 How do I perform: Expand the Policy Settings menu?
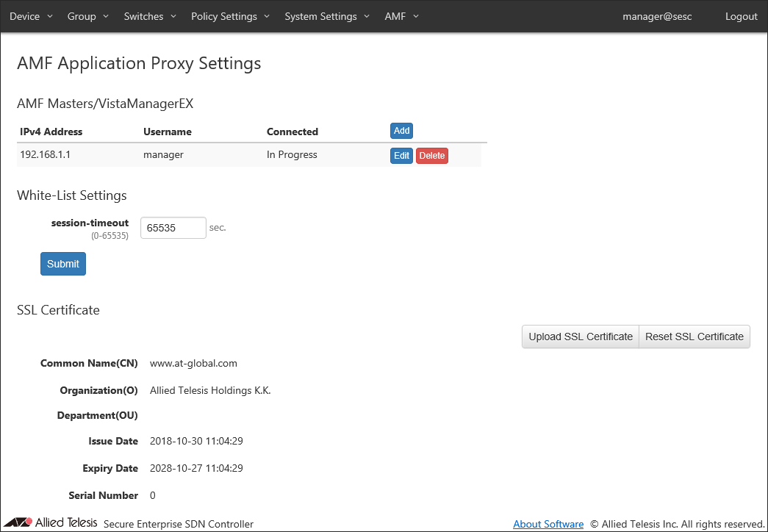tap(230, 16)
